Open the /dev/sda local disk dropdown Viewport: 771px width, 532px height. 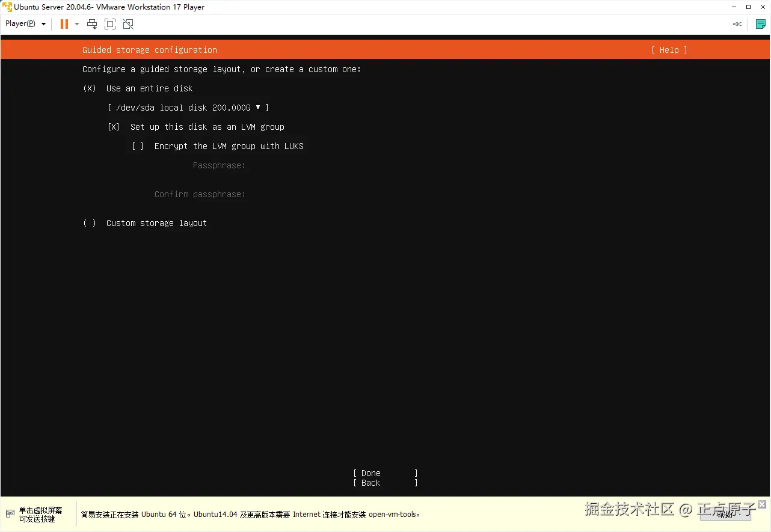pos(188,108)
